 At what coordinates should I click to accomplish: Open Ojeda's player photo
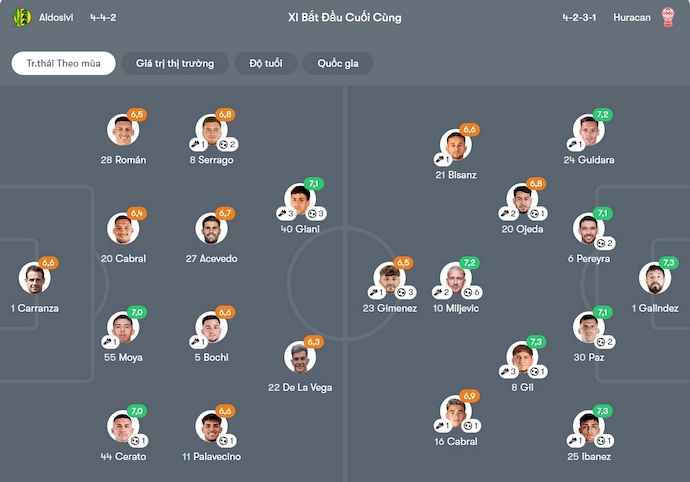[522, 200]
